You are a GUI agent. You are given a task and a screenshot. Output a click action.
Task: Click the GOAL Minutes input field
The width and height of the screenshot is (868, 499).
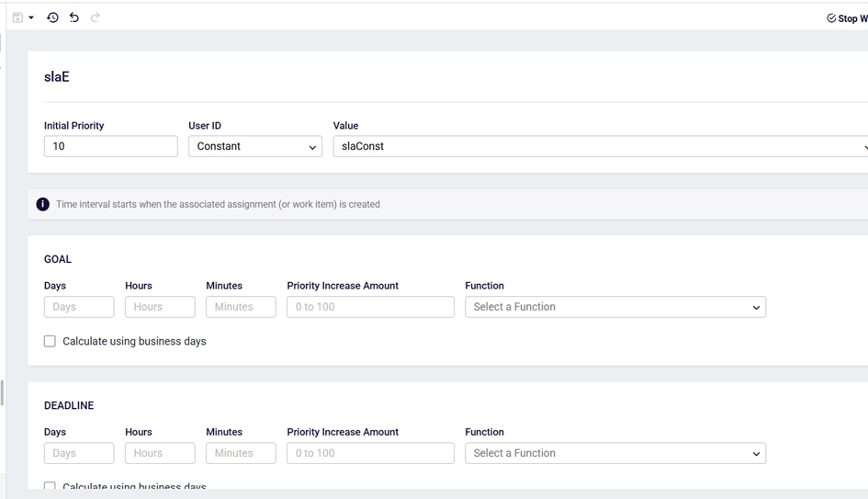(241, 307)
